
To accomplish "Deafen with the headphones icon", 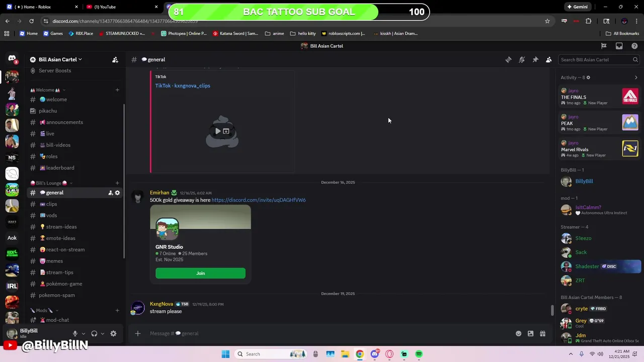I will click(x=94, y=333).
